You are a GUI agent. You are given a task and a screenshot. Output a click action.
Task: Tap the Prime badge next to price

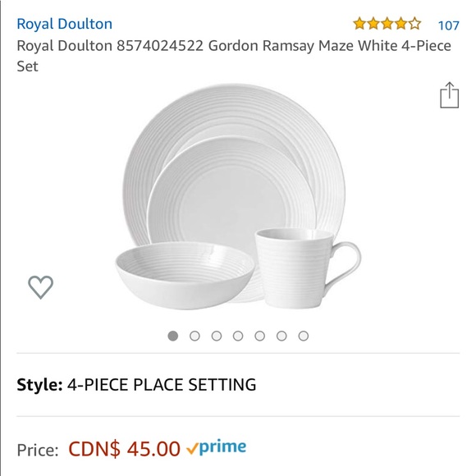[216, 447]
